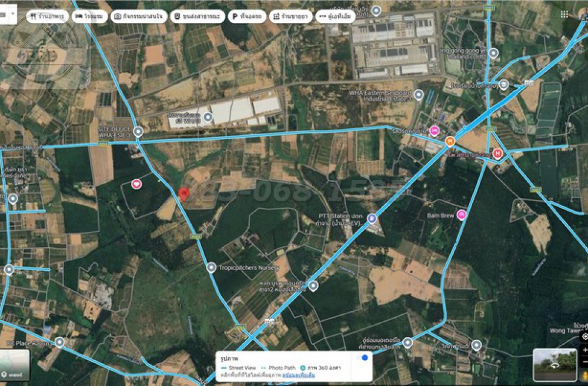The width and height of the screenshot is (588, 386).
Task: Select the Tropicpitchers Nursery marker
Action: tap(211, 268)
